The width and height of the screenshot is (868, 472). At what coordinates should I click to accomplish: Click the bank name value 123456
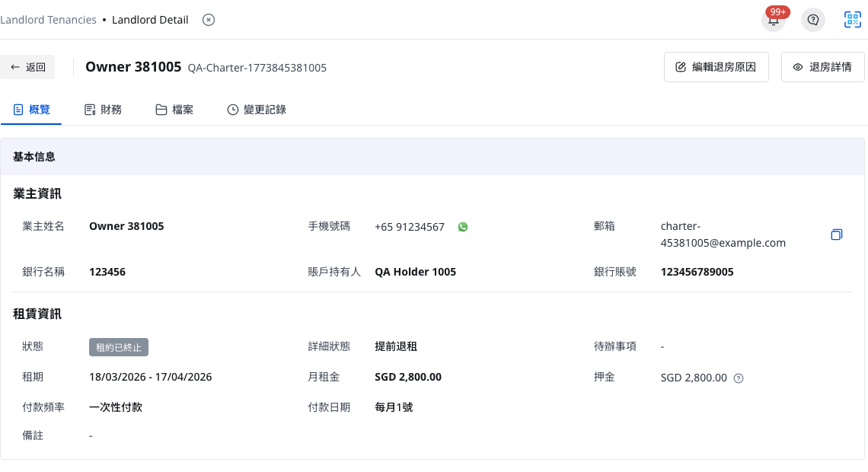coord(107,272)
